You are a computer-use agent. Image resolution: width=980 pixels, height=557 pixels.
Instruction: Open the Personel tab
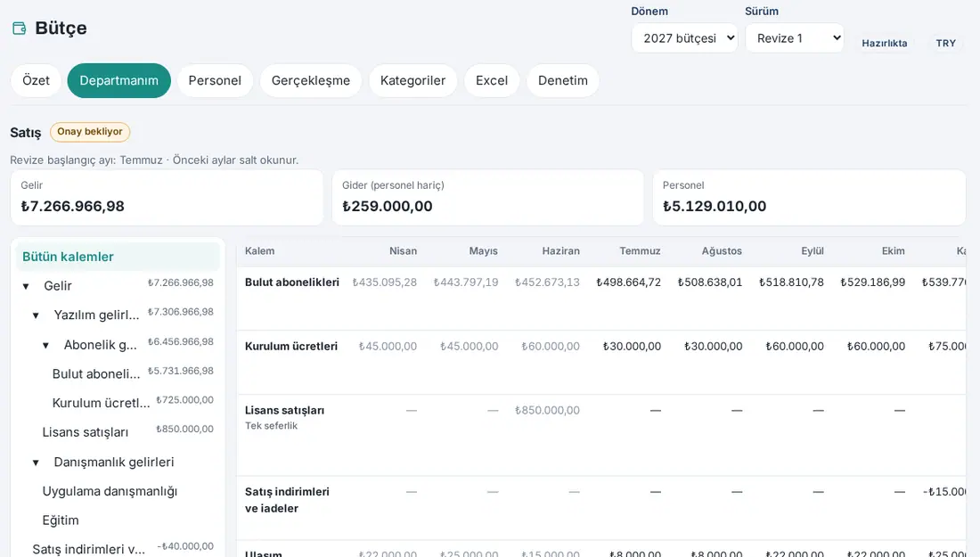[215, 80]
